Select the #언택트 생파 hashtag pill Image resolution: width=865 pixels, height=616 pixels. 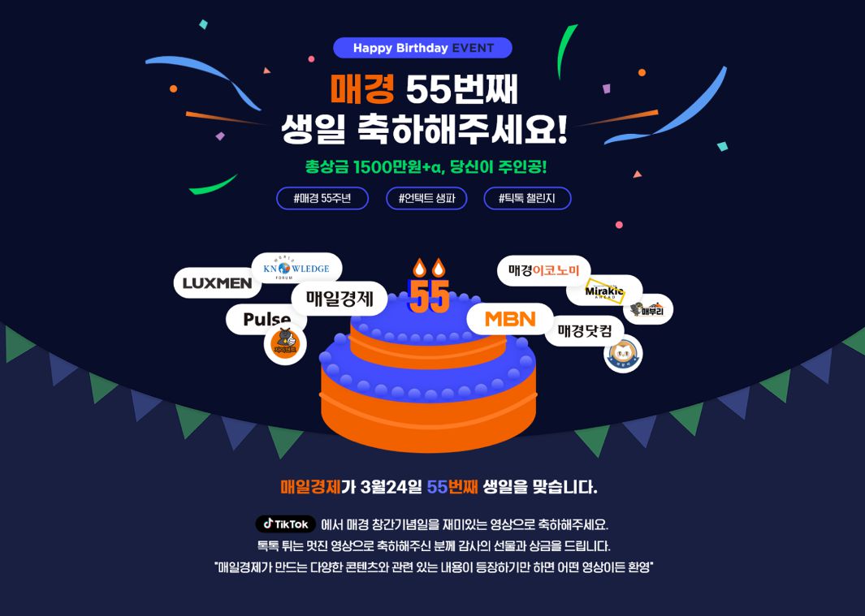click(426, 199)
